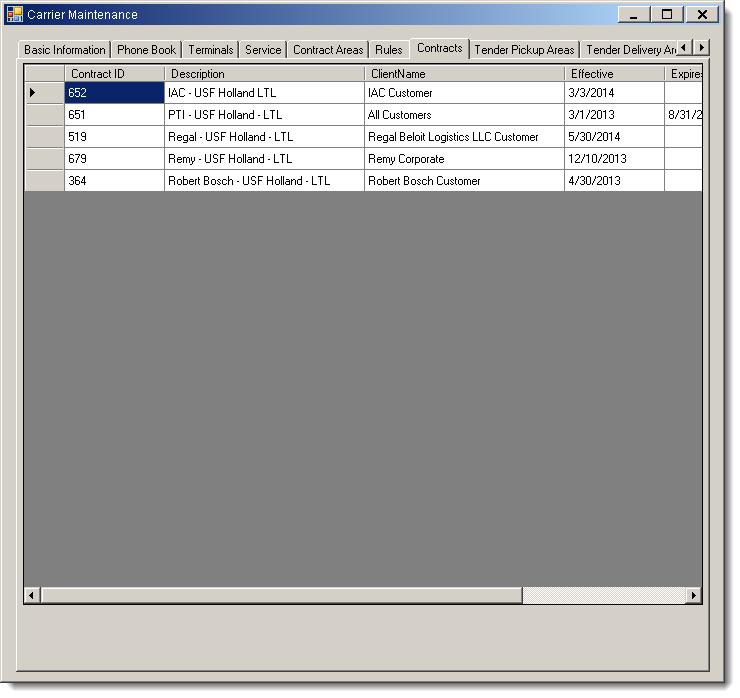Viewport: 740px width, 698px height.
Task: Select description Robert Bosch - USF Holland - LTL
Action: 264,181
